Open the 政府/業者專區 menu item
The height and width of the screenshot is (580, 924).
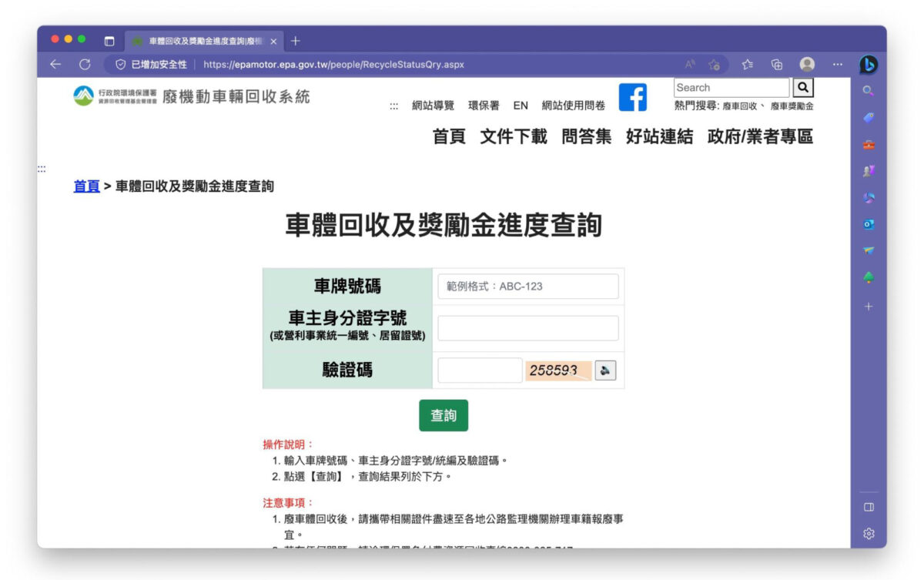point(760,136)
